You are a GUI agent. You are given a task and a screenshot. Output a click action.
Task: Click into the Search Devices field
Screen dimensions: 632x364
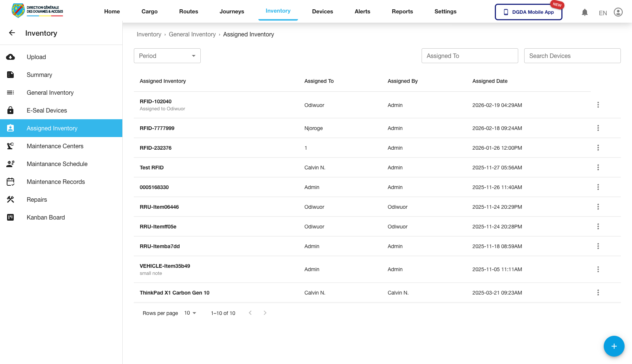(572, 56)
